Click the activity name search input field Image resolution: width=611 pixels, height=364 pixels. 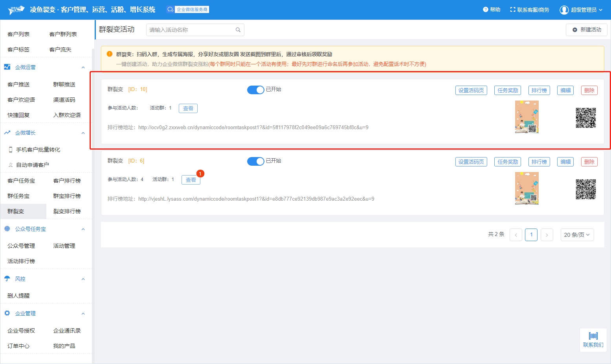[191, 30]
